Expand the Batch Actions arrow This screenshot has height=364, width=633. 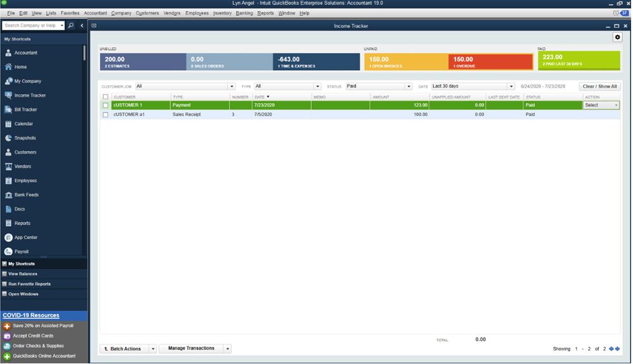coord(153,349)
